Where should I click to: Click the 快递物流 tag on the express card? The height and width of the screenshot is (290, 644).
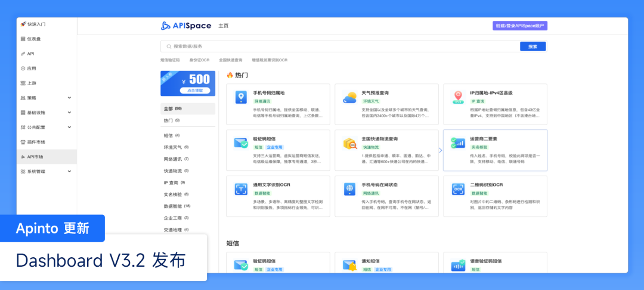click(371, 147)
